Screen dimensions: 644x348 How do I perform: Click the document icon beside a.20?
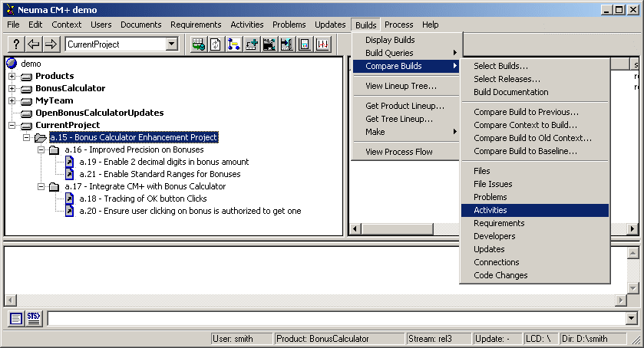tap(69, 211)
